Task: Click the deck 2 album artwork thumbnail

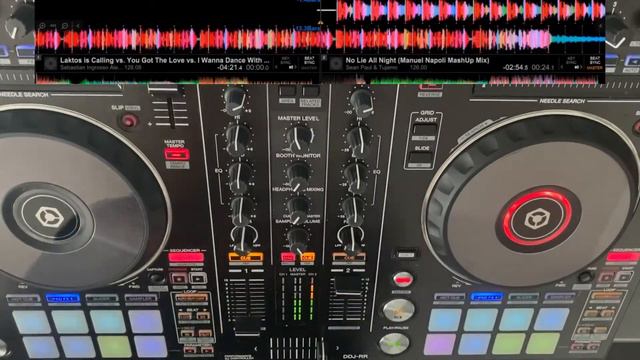Action: coord(335,64)
